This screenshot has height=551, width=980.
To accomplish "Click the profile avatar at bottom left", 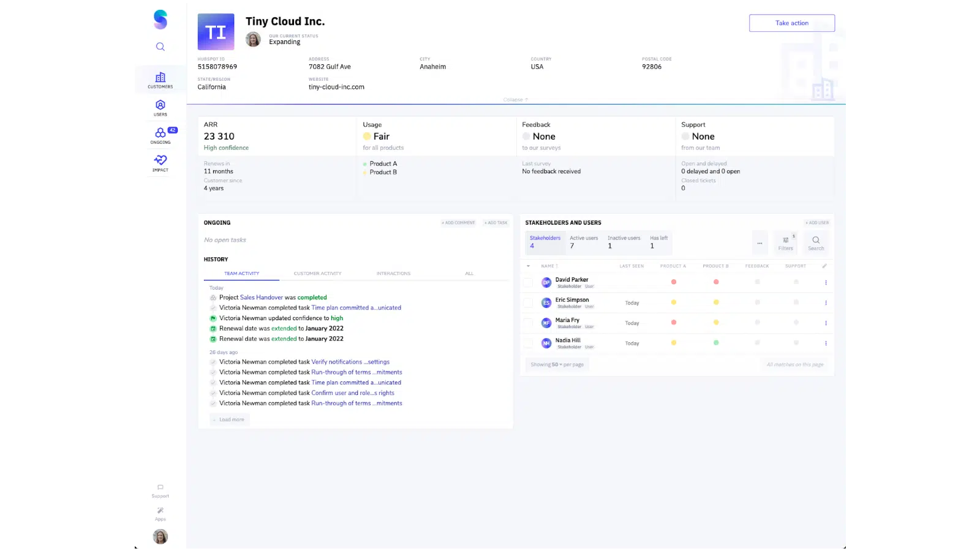I will (x=160, y=536).
